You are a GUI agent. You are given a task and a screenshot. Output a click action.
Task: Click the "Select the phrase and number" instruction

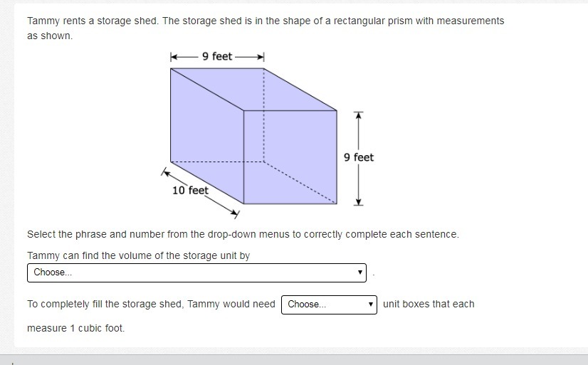coord(243,235)
